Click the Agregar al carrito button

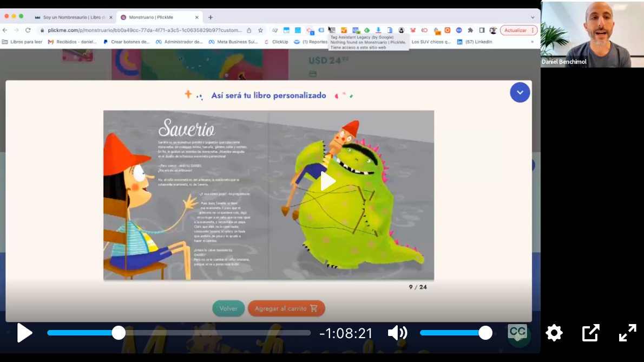point(286,308)
